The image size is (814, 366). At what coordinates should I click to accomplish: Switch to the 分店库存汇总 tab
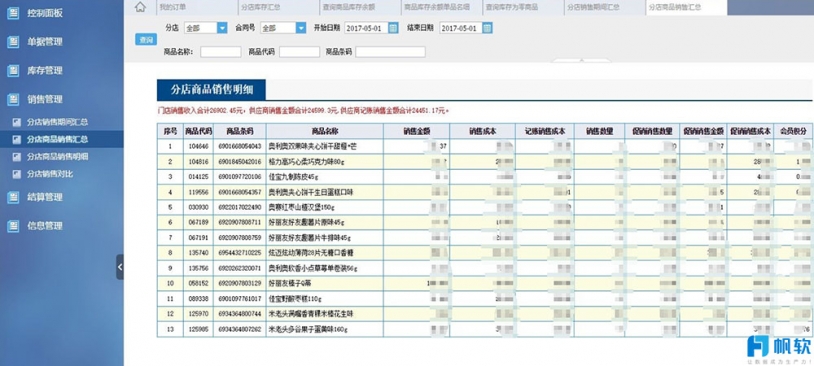[278, 8]
